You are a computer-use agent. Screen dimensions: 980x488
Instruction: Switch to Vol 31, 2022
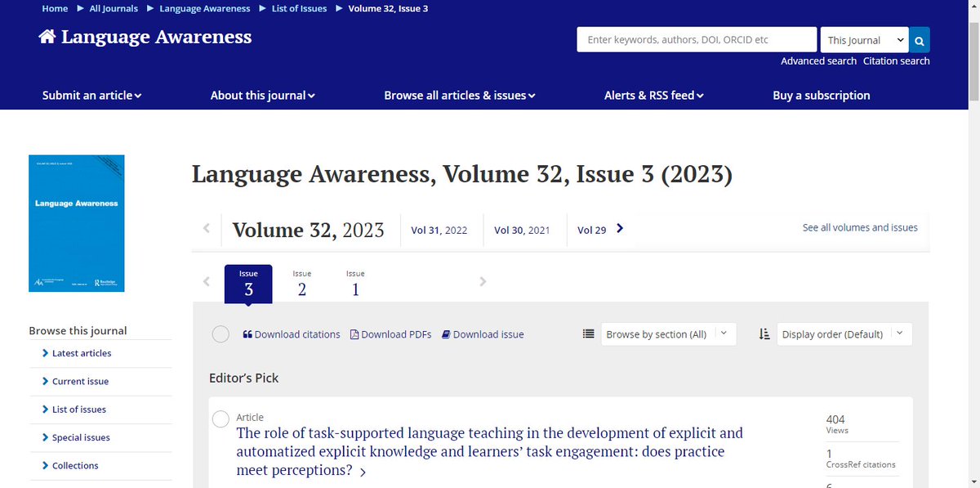(439, 230)
